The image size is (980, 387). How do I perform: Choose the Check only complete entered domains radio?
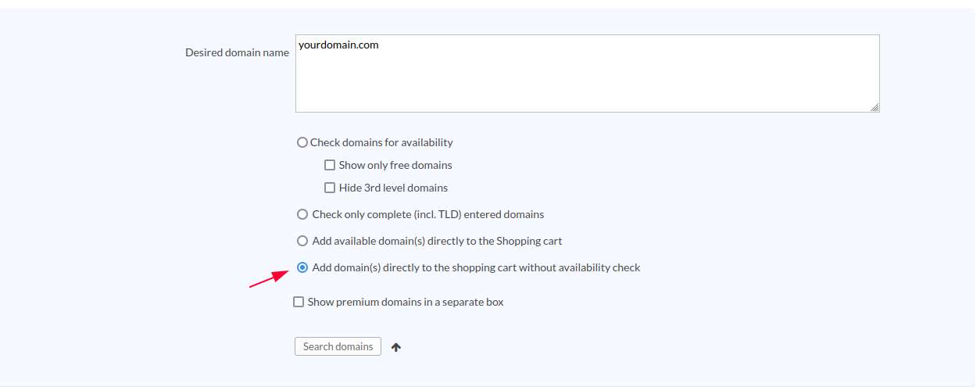tap(302, 214)
